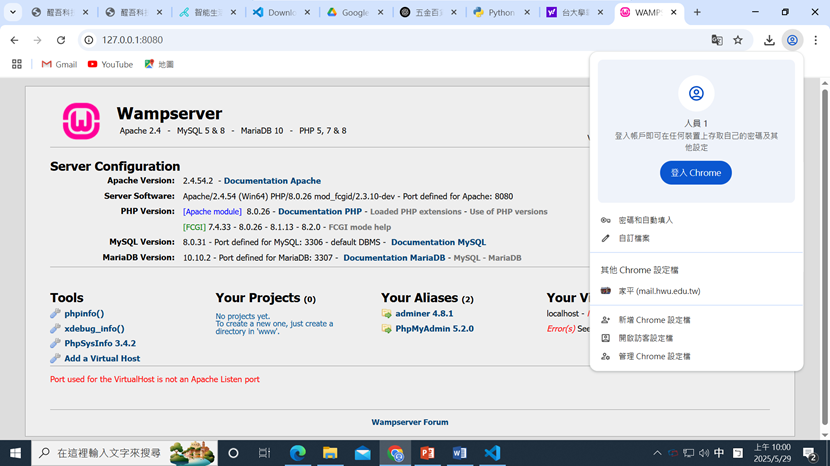Close the Python tab
830x466 pixels.
pos(527,12)
